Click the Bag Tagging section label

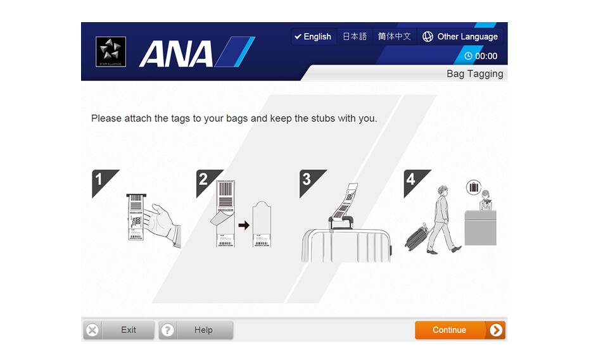tap(474, 73)
